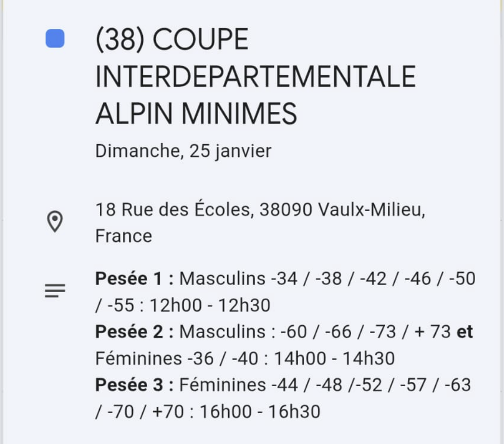504x444 pixels.
Task: Click the 12h00 - 12h30 time range
Action: tap(210, 305)
